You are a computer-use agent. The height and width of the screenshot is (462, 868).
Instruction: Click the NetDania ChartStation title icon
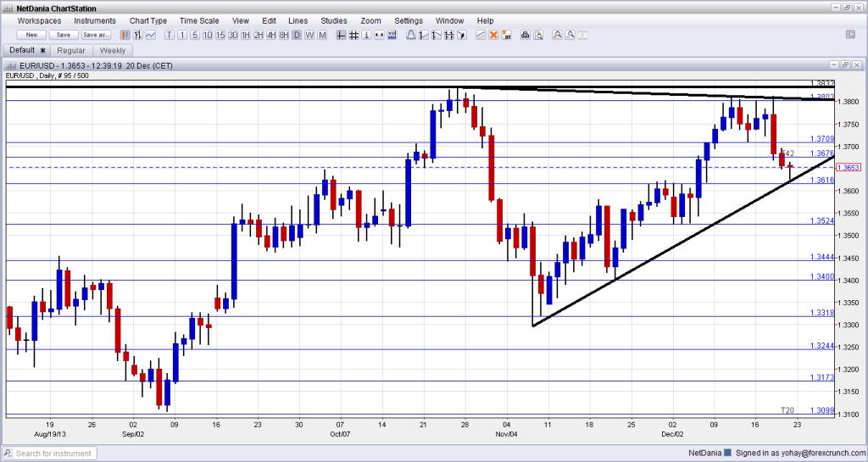(x=8, y=8)
